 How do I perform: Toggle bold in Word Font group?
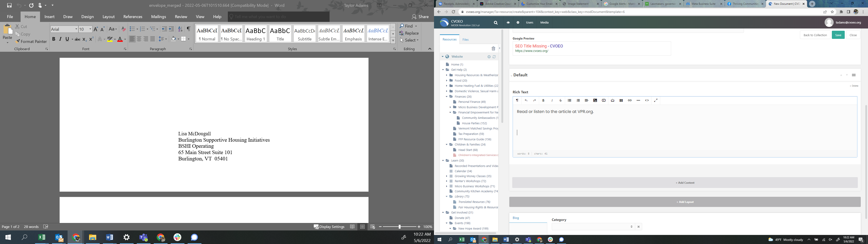click(54, 39)
